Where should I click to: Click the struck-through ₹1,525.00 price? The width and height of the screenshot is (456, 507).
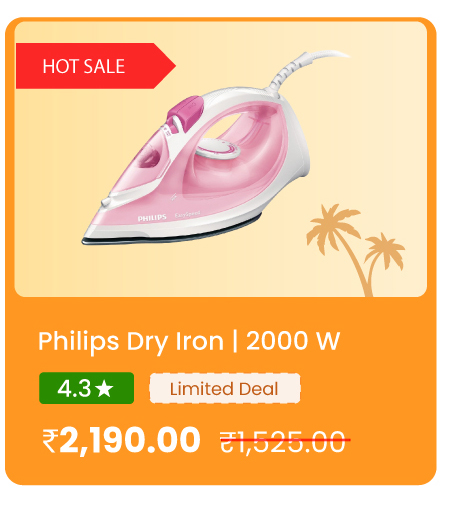point(283,442)
